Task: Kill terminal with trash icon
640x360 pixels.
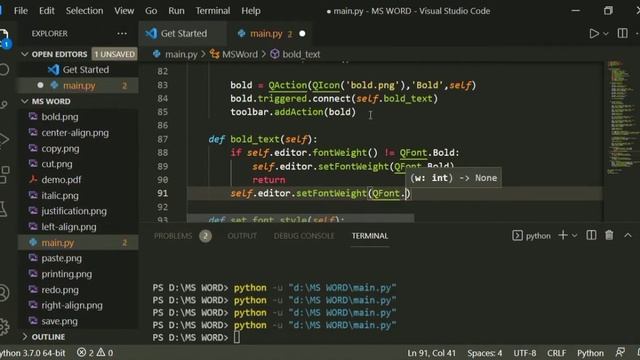Action: (x=609, y=235)
